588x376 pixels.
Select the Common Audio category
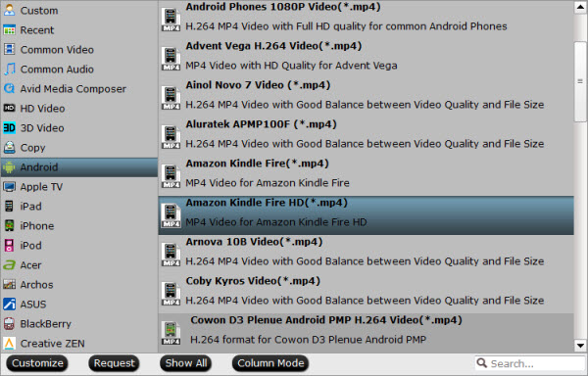(79, 69)
